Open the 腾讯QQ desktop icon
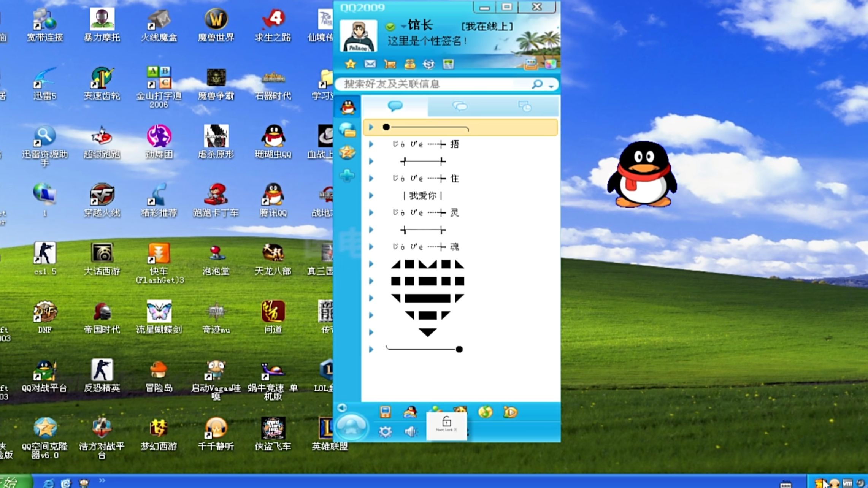Screen dimensions: 868x488 click(x=273, y=200)
